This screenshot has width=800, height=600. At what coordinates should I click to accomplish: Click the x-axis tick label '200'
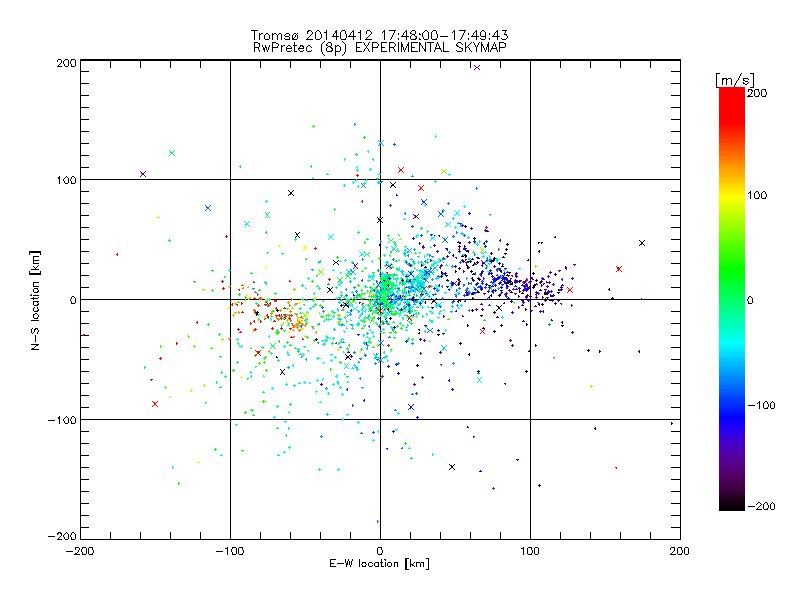680,552
